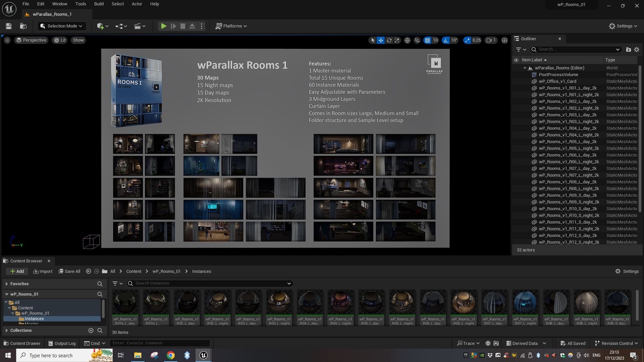
Task: Open the Output Log from status bar
Action: (61, 343)
